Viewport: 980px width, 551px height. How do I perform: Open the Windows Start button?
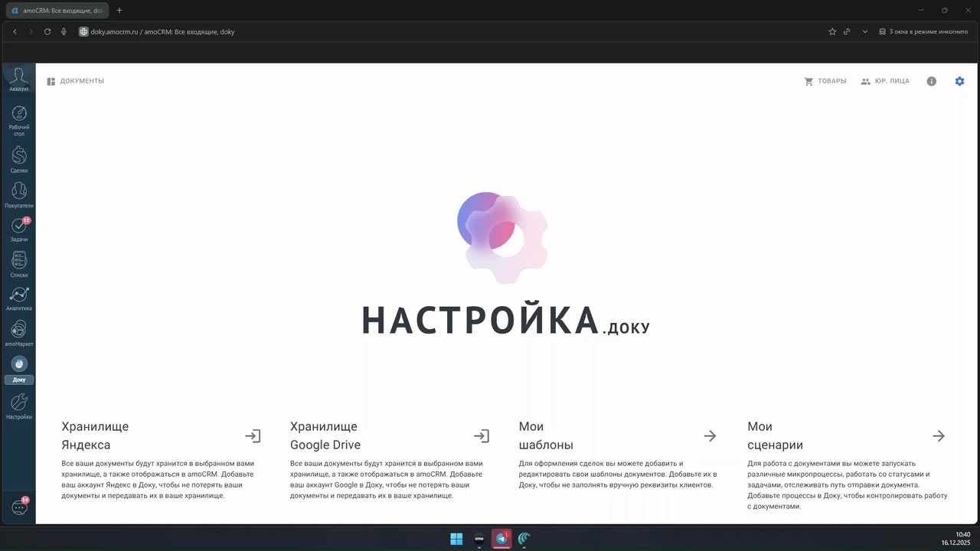pos(456,539)
